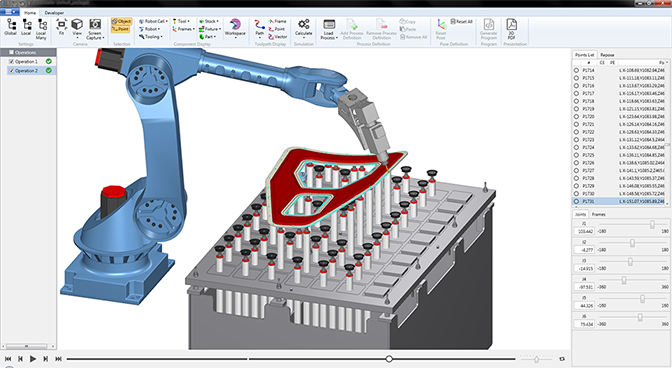Click the Local Many settings icon
Screen dimensions: 672x368
[x=41, y=29]
